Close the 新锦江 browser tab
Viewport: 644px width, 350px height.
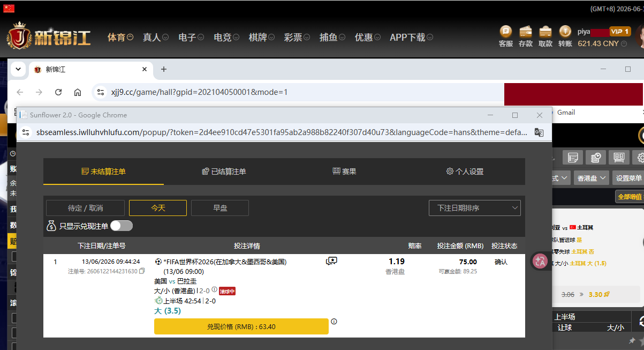(x=145, y=69)
